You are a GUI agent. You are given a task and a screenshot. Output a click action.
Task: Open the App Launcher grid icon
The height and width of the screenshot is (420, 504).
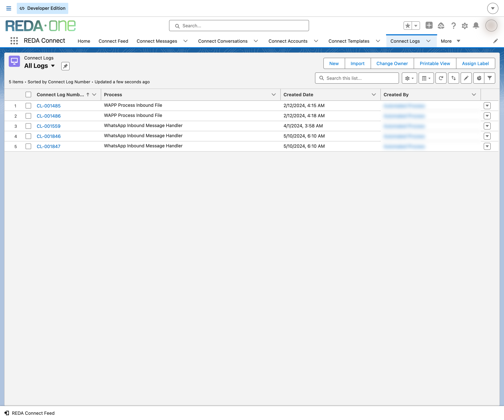coord(14,41)
